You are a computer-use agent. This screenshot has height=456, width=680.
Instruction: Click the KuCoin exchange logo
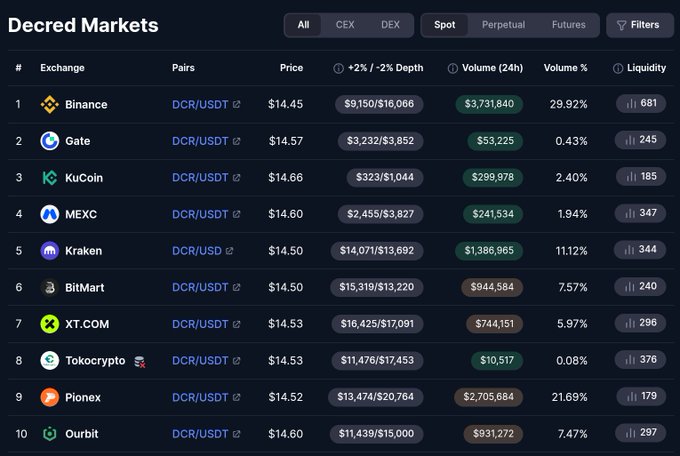pos(49,177)
